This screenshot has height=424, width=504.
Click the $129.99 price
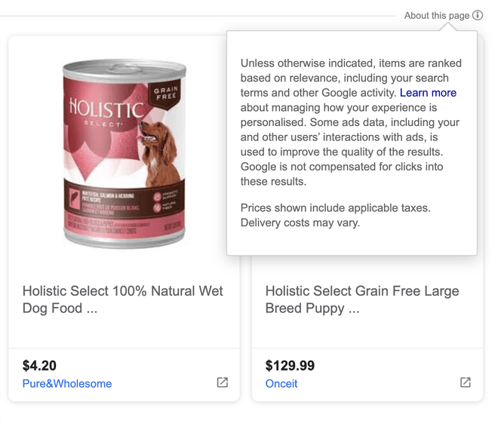point(290,366)
